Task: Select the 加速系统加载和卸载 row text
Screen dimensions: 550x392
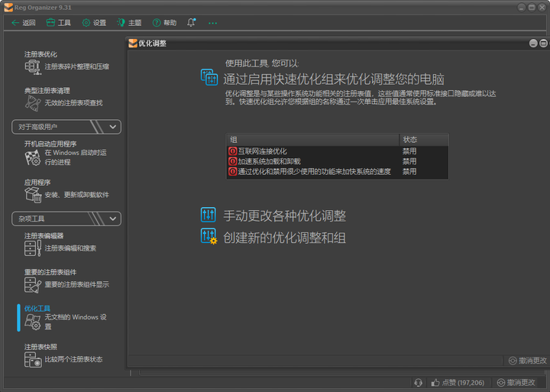Action: point(270,161)
